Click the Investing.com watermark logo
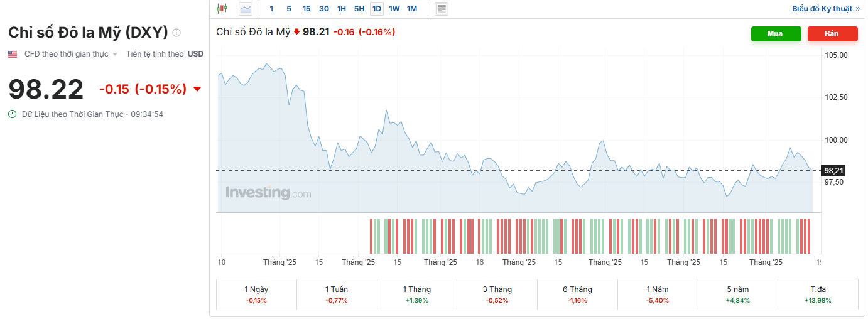This screenshot has width=868, height=319. click(x=268, y=193)
